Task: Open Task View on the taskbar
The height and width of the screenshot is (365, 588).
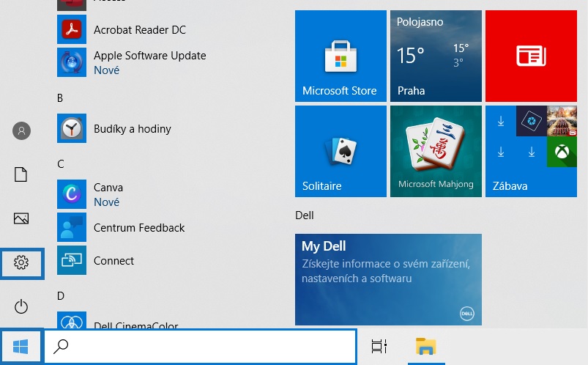Action: [x=379, y=346]
